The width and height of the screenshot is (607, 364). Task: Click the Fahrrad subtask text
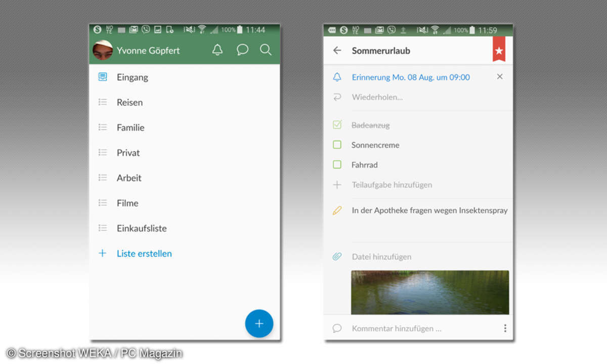coord(364,164)
